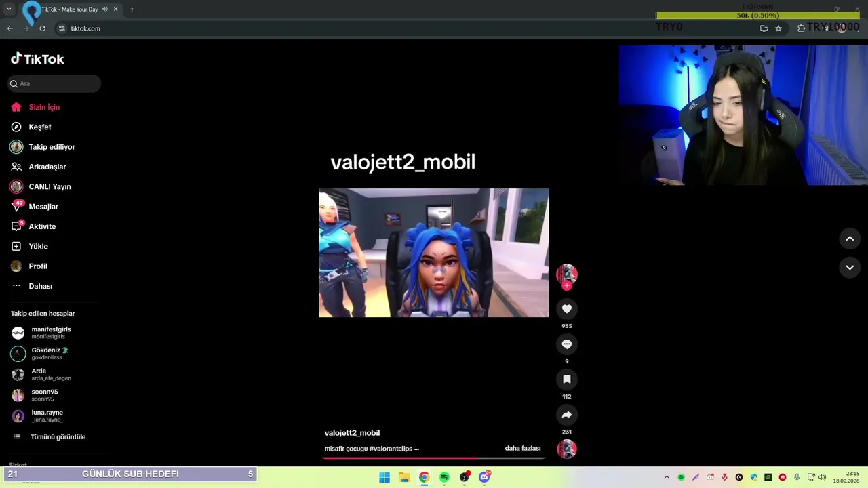Open OBS Studio from taskbar
Screen dimensions: 868x488
pyautogui.click(x=465, y=477)
